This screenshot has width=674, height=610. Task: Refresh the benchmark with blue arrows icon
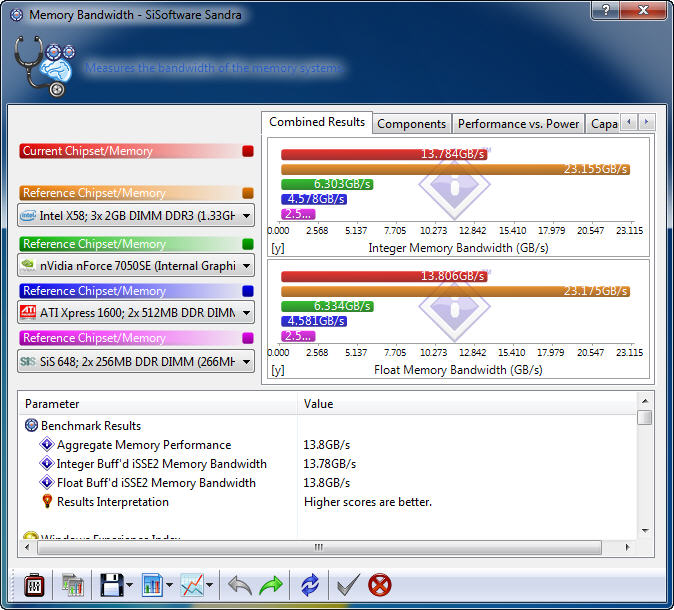(x=310, y=585)
